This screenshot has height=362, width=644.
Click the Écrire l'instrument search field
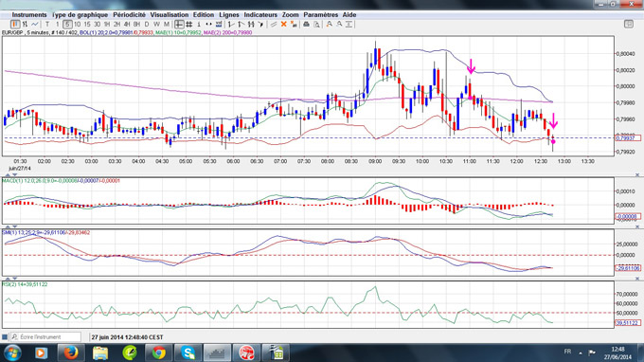click(45, 337)
